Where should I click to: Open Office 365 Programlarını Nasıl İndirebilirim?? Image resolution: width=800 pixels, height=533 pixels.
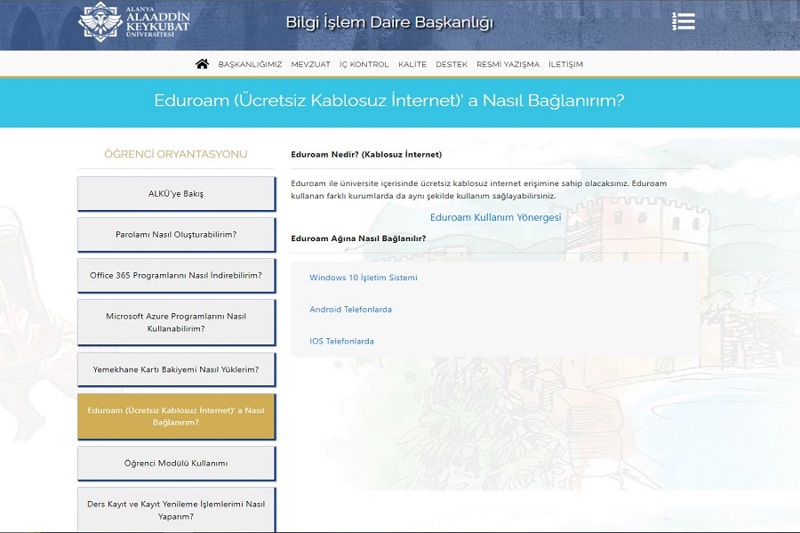[x=176, y=275]
